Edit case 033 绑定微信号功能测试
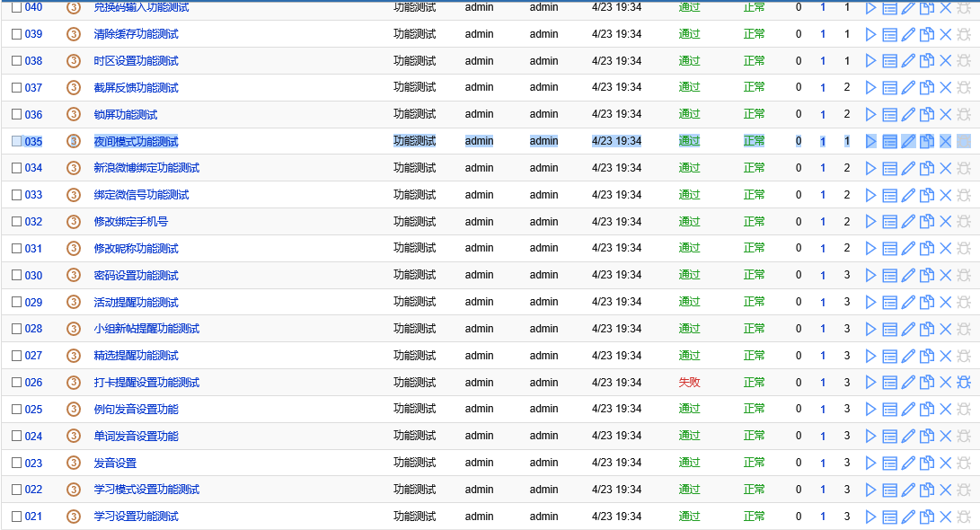 coord(908,196)
